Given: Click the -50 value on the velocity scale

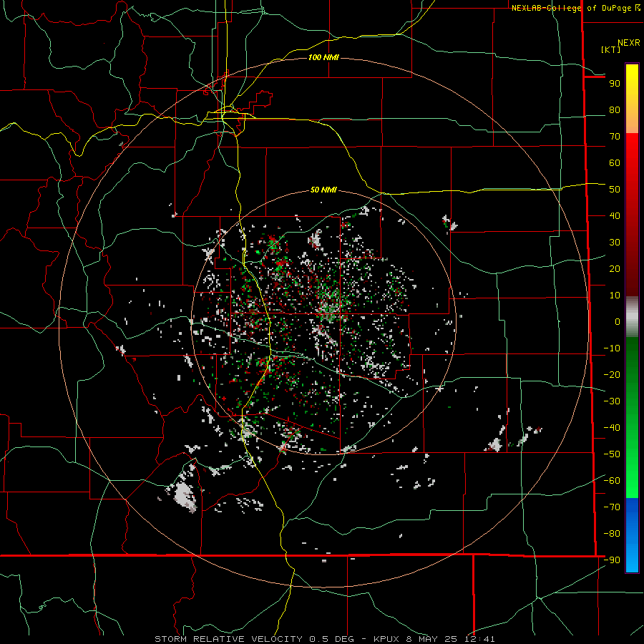Looking at the screenshot, I should pos(612,454).
